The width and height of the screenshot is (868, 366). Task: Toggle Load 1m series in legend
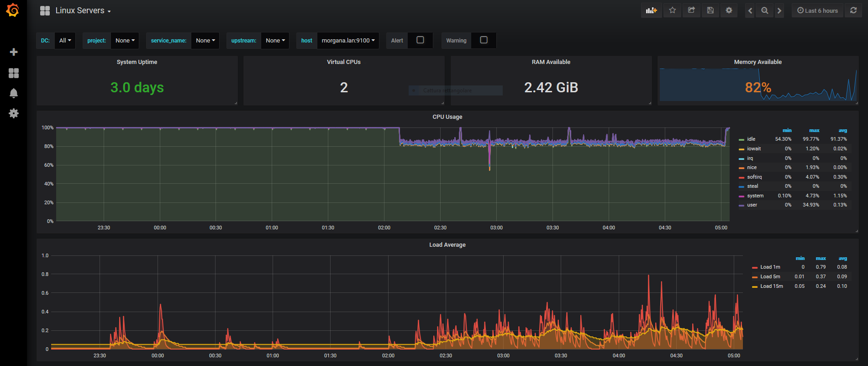coord(770,267)
